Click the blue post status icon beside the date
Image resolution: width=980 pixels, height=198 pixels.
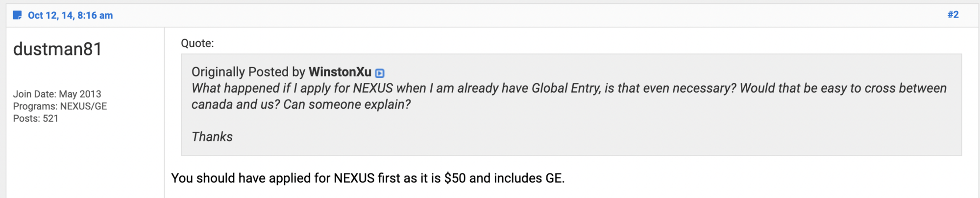coord(17,15)
